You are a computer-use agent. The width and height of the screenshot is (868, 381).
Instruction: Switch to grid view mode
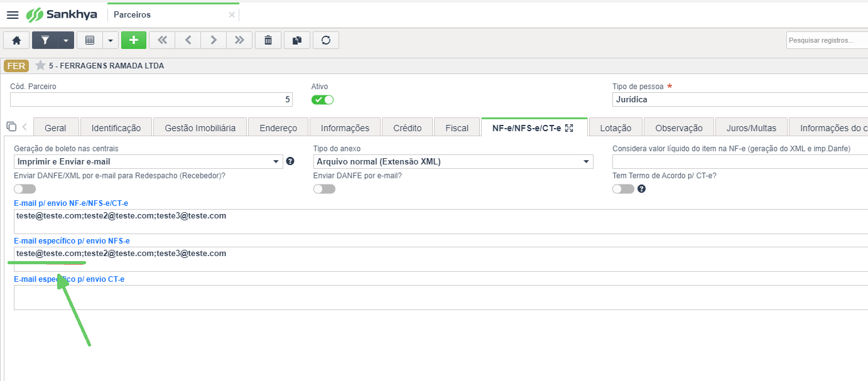[x=90, y=40]
